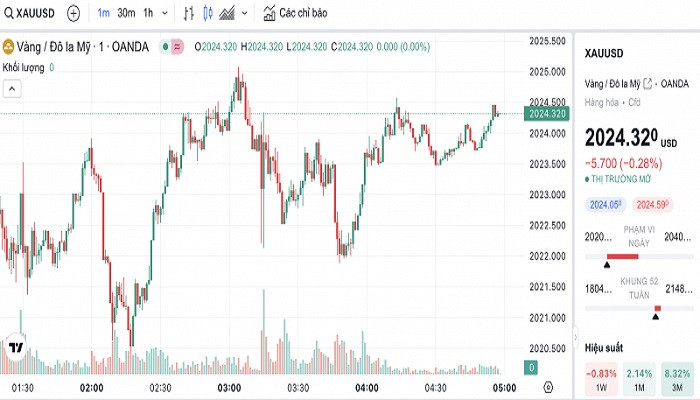The image size is (700, 400).
Task: Expand the chart style dropdown arrow
Action: (x=246, y=14)
